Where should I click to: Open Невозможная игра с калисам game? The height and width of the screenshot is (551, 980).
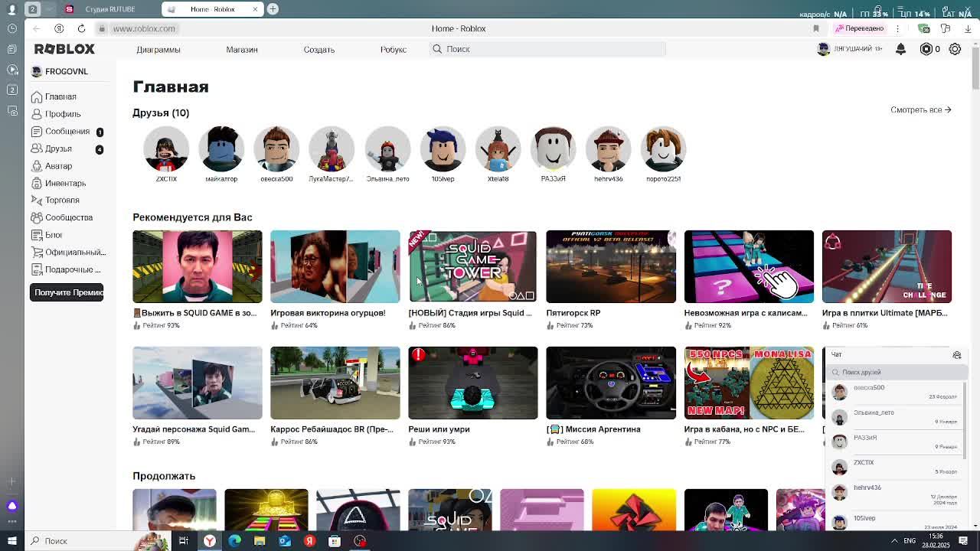749,266
